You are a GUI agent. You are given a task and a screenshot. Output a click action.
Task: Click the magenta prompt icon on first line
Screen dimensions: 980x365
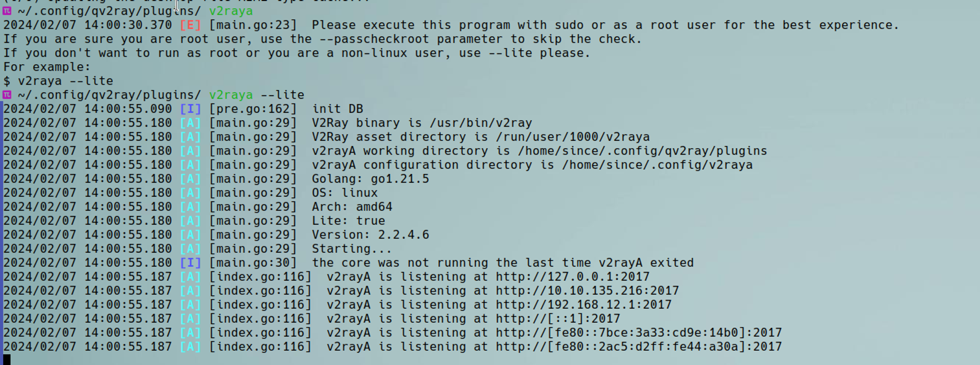(x=7, y=11)
